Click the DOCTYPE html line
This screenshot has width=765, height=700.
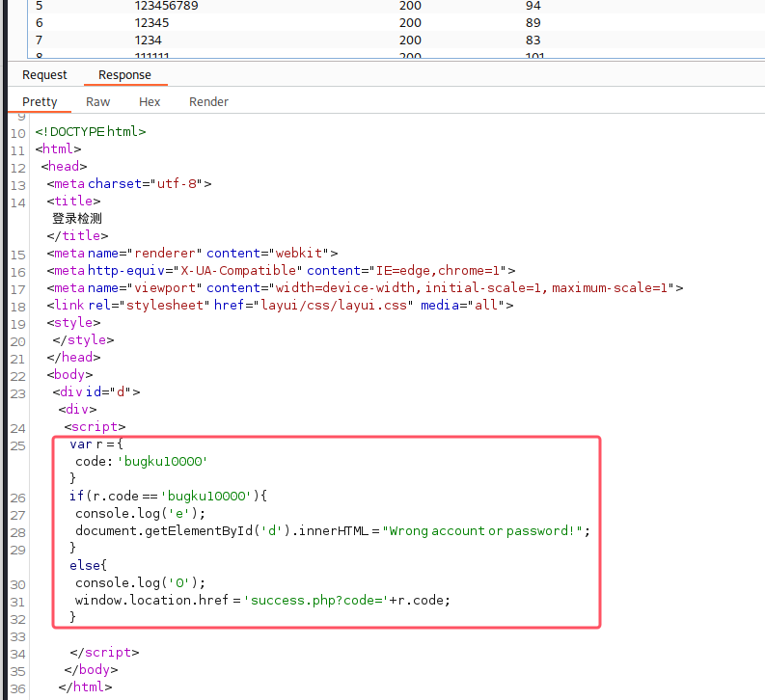[91, 132]
